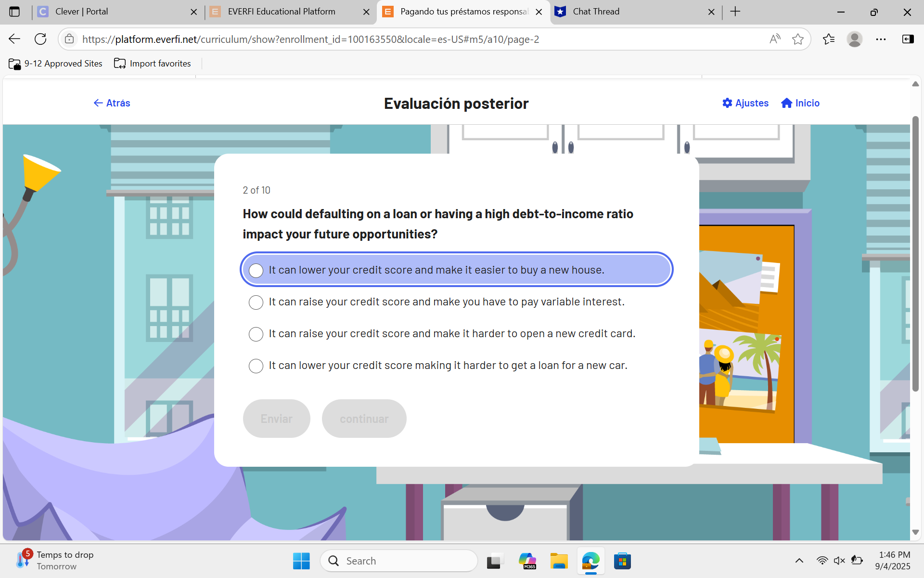Click the browser back arrow

[x=14, y=39]
